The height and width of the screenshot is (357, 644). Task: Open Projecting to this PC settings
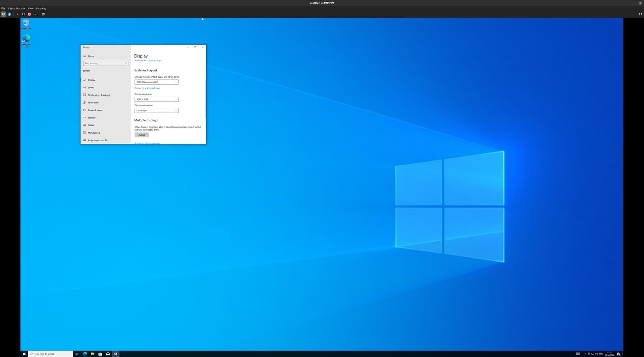(x=106, y=140)
